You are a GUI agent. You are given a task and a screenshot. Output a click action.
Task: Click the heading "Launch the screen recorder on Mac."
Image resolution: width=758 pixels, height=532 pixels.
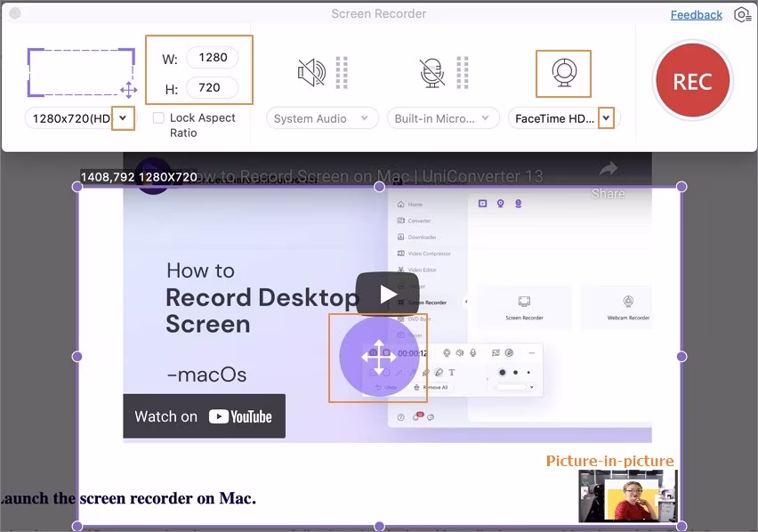[x=127, y=498]
